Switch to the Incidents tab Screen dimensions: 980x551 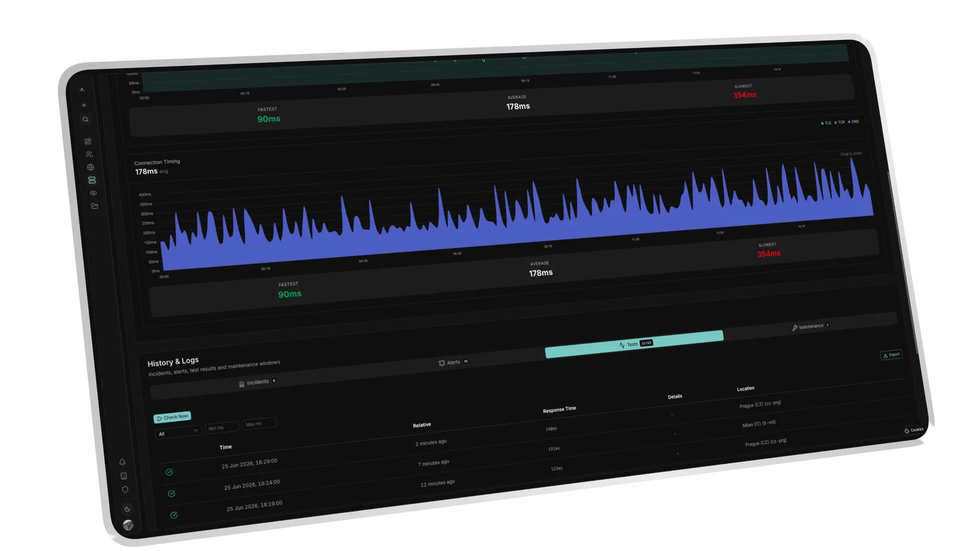click(x=258, y=382)
